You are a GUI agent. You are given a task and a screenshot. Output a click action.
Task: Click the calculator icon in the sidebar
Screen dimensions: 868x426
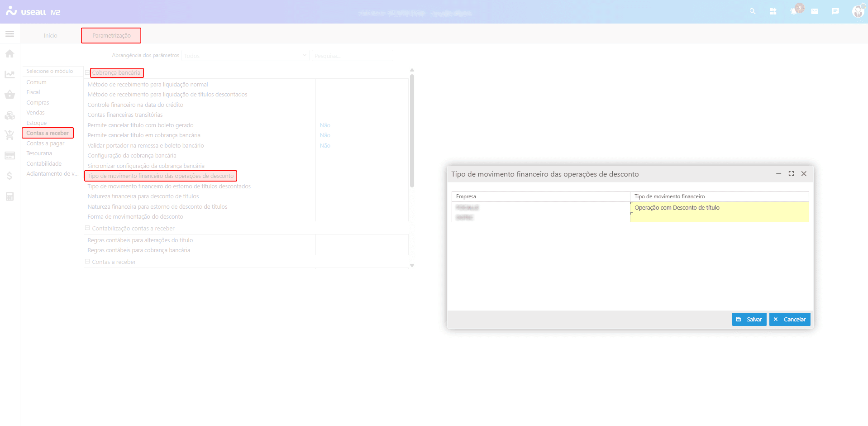(x=10, y=196)
